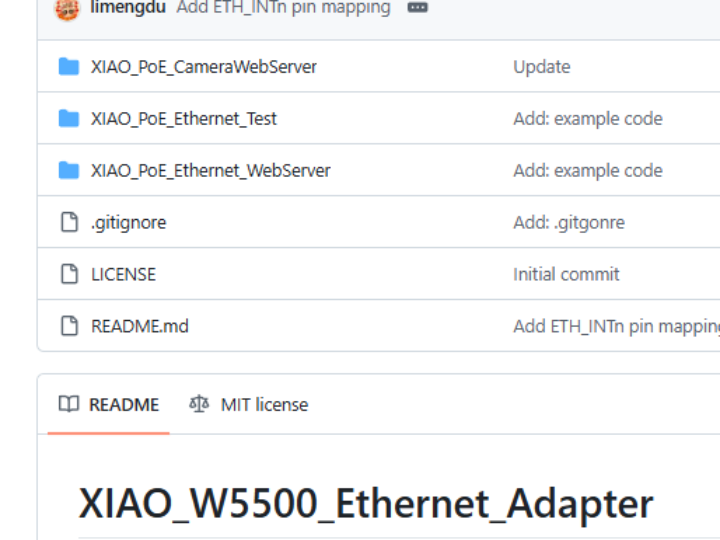Open the README.md file
This screenshot has width=720, height=540.
[x=139, y=326]
